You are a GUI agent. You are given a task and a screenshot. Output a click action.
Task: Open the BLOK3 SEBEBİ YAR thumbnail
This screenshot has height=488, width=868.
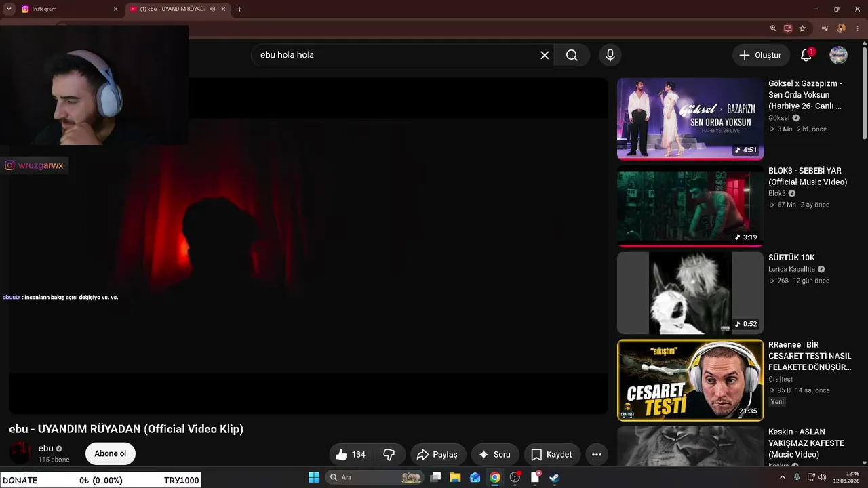pos(690,206)
